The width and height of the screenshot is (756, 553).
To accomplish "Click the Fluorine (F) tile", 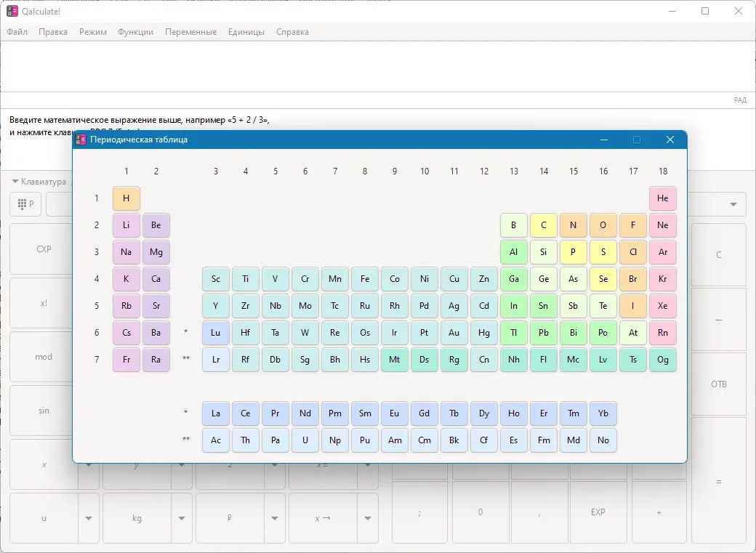I will (x=633, y=225).
